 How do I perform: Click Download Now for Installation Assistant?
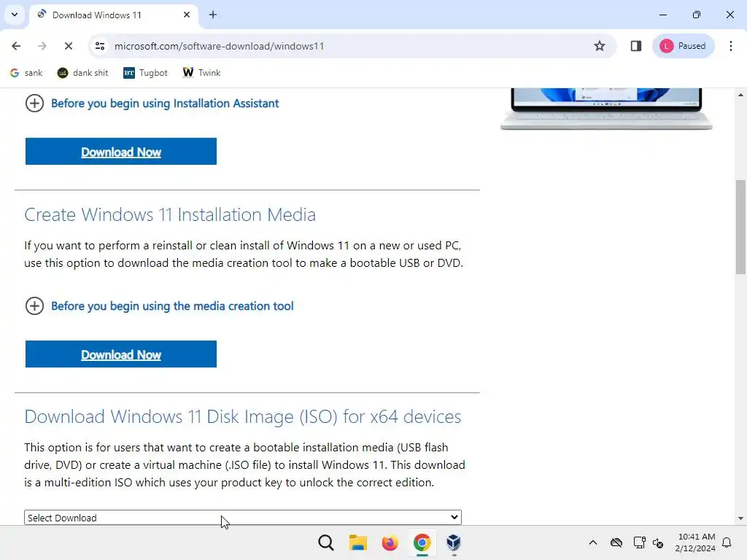[x=121, y=152]
